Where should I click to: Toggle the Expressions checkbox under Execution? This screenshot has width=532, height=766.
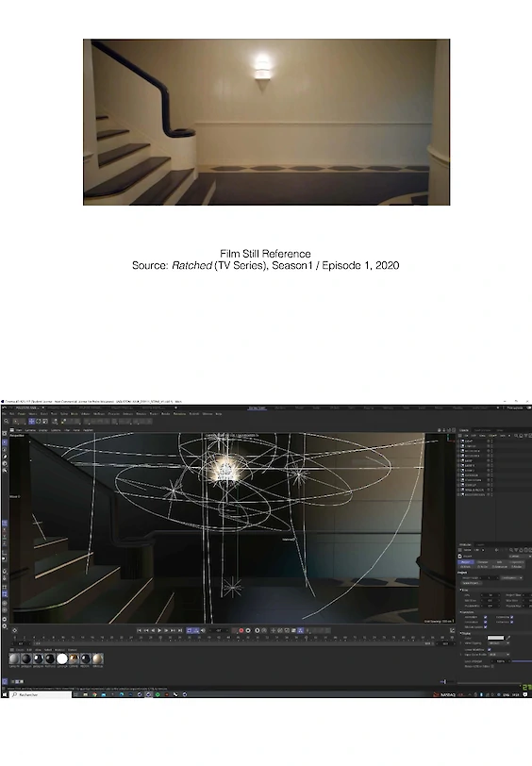click(x=511, y=617)
